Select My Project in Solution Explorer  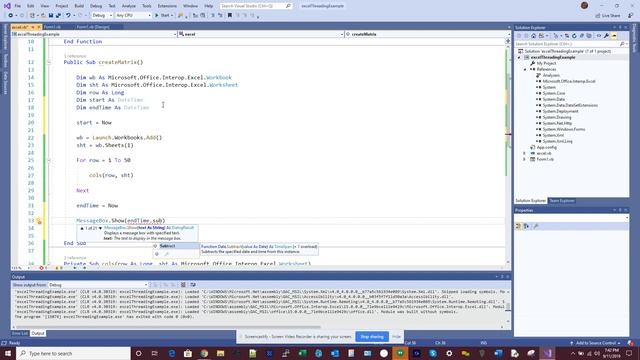tap(546, 64)
